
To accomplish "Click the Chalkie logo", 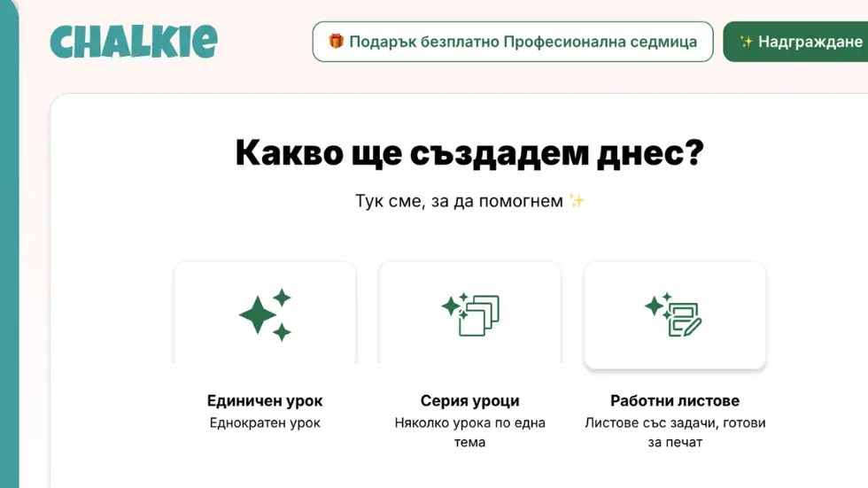I will tap(133, 42).
